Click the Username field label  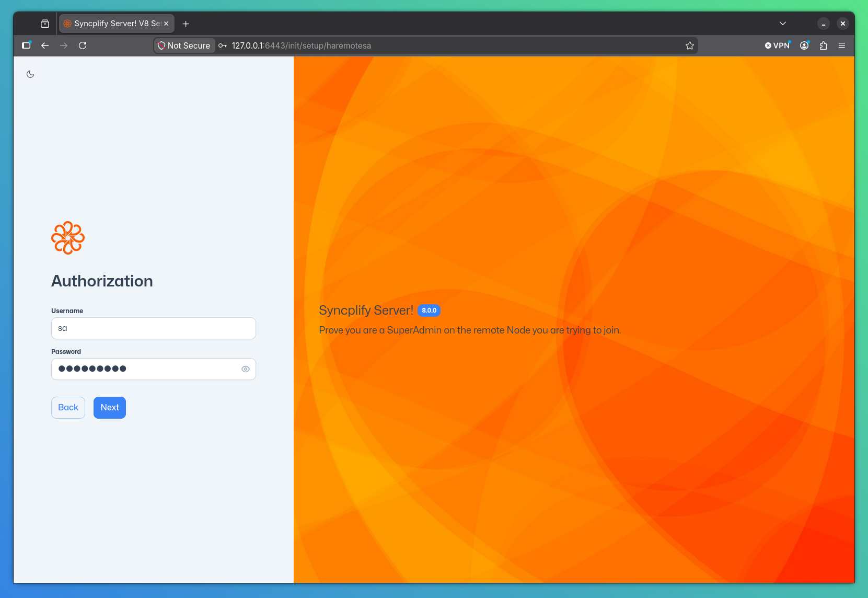[67, 311]
